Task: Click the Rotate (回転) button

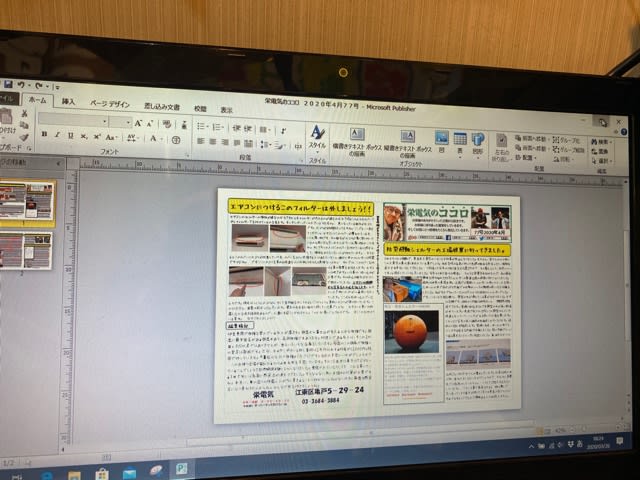Action: (x=562, y=159)
